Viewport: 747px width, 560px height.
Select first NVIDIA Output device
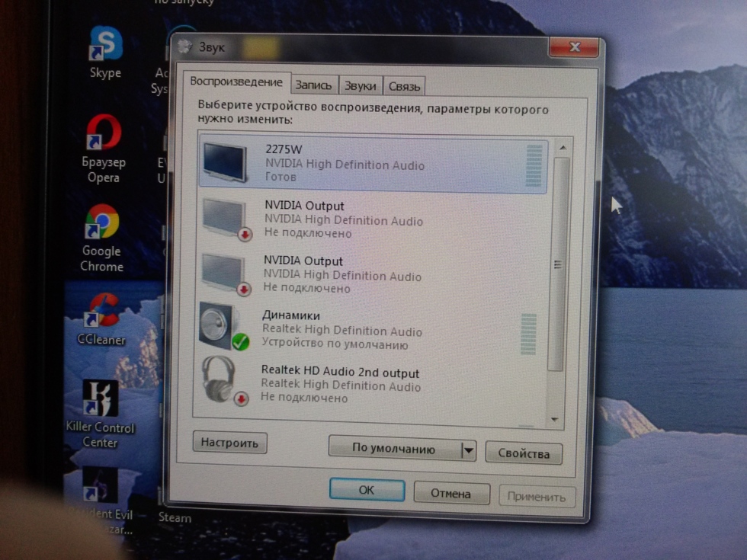click(x=372, y=219)
